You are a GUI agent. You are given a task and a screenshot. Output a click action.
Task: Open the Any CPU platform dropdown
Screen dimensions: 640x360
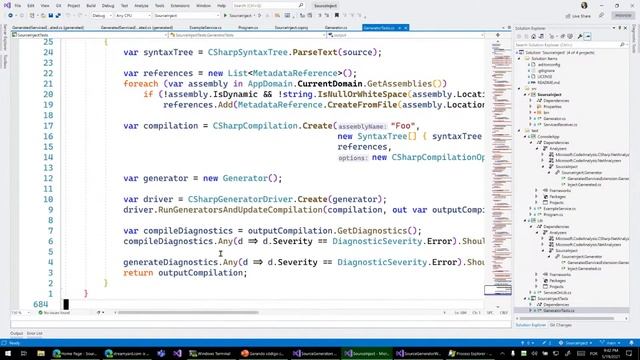133,16
